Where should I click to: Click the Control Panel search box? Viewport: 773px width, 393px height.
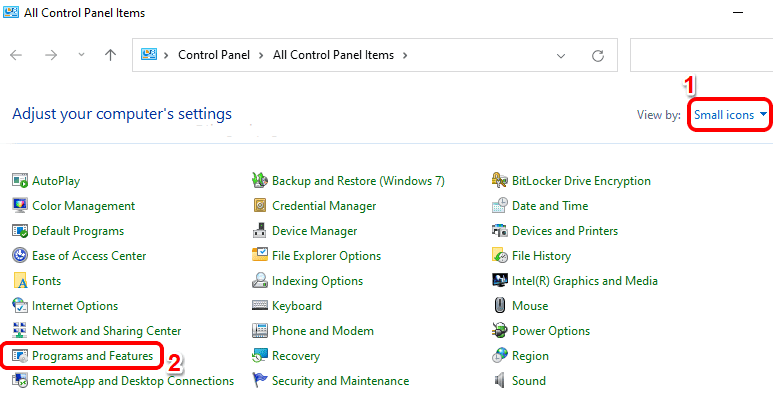pyautogui.click(x=702, y=55)
